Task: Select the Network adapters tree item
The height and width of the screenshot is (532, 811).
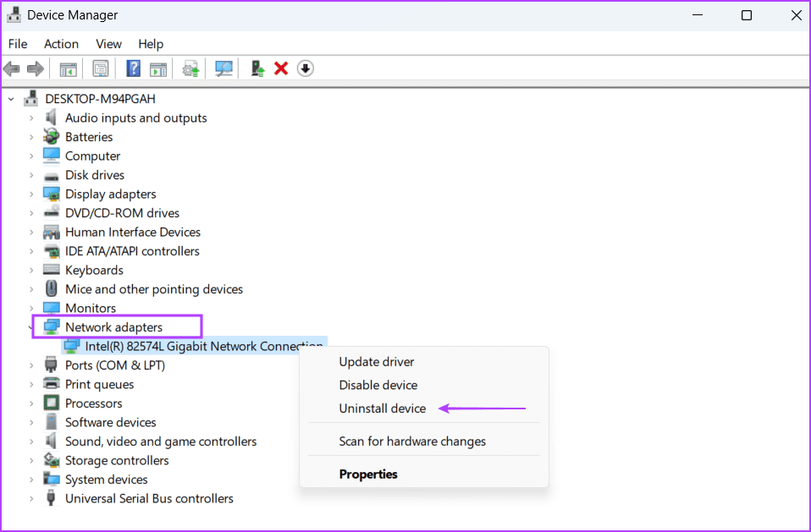Action: click(x=113, y=327)
